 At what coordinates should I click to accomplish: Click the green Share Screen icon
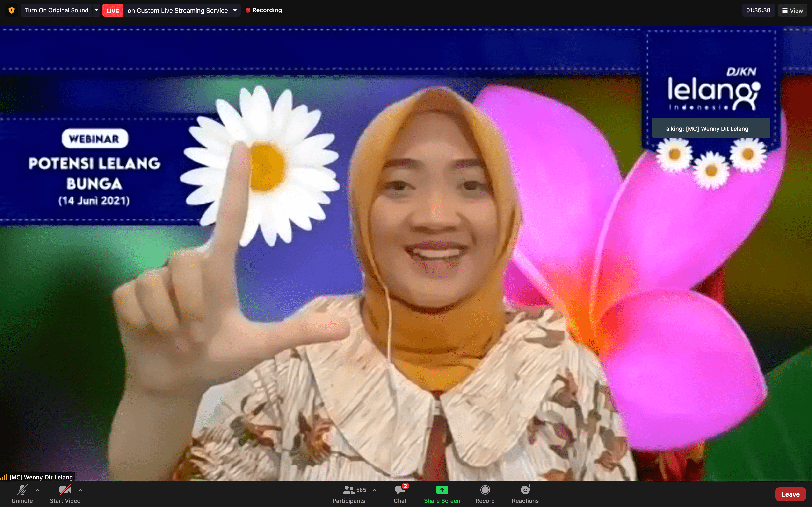coord(442,490)
